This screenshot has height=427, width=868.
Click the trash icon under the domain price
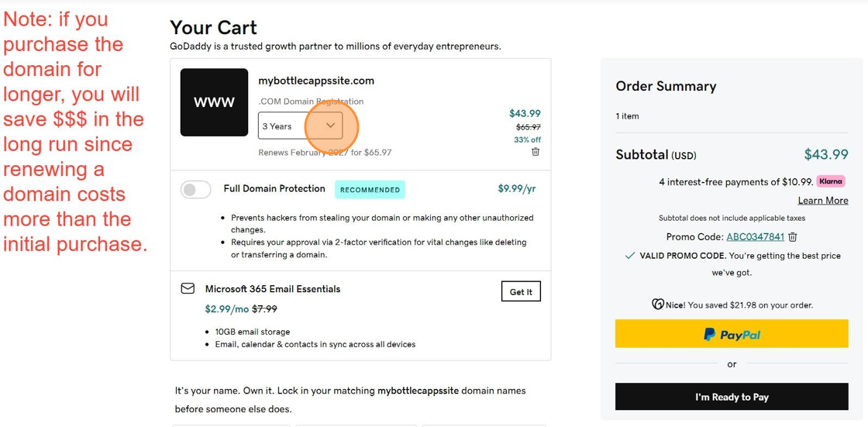point(536,152)
